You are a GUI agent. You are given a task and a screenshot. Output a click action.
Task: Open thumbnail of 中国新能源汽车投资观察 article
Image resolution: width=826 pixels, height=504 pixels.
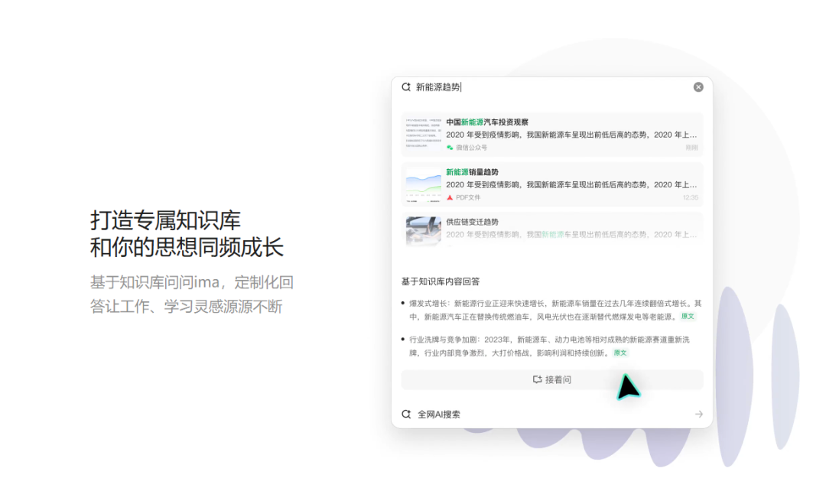tap(423, 135)
